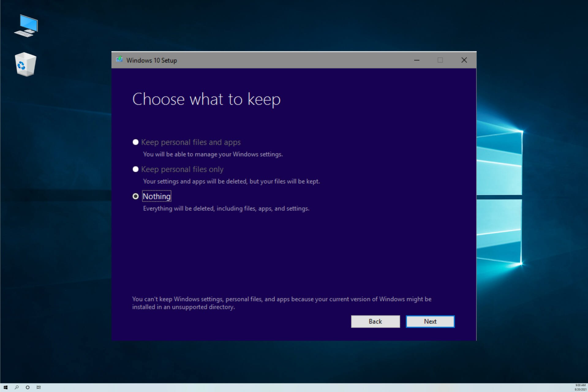Open Task View on taskbar

(39, 387)
